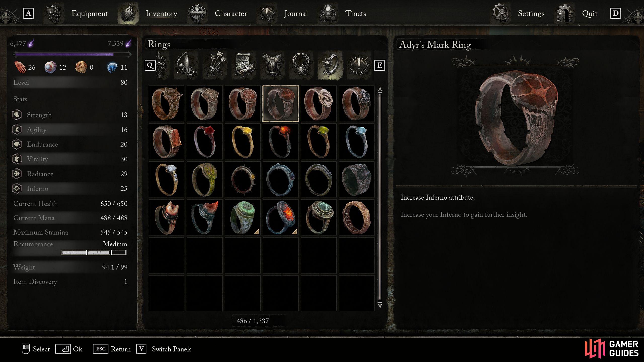Pick the glowing orange cracked stone ring

pyautogui.click(x=280, y=217)
